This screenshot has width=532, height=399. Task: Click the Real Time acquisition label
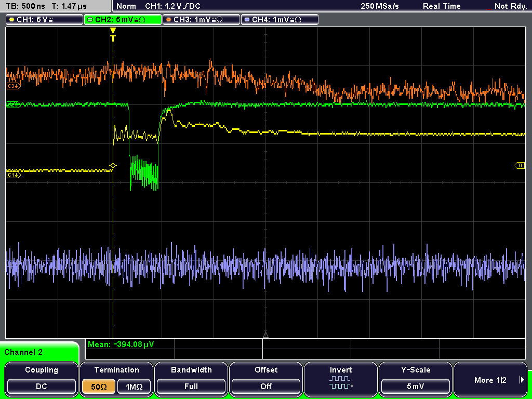point(442,6)
